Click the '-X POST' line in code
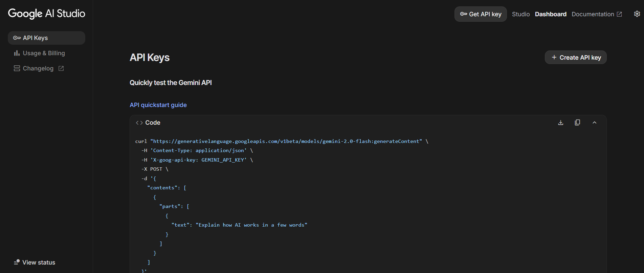The image size is (644, 273). click(x=155, y=169)
